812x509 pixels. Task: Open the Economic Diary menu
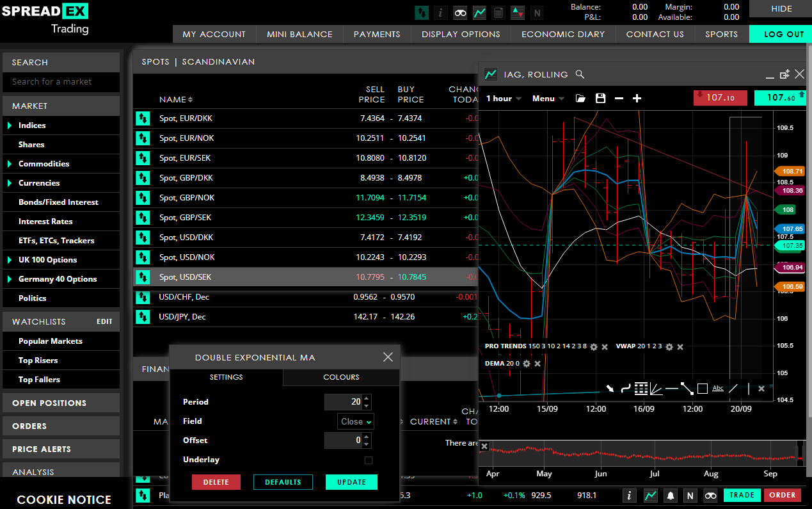pos(562,34)
